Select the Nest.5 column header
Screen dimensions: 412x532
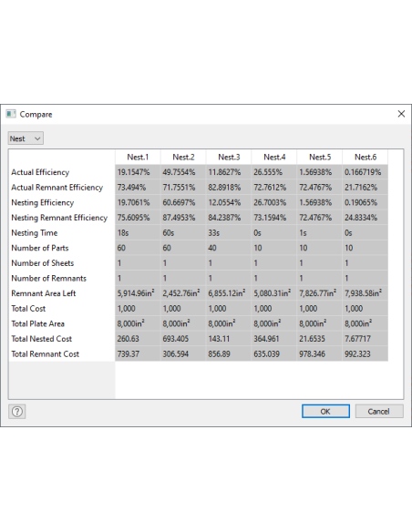pyautogui.click(x=320, y=157)
